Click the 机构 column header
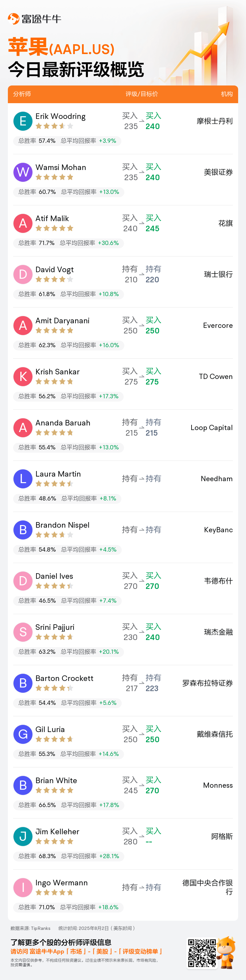The image size is (246, 980). point(227,94)
